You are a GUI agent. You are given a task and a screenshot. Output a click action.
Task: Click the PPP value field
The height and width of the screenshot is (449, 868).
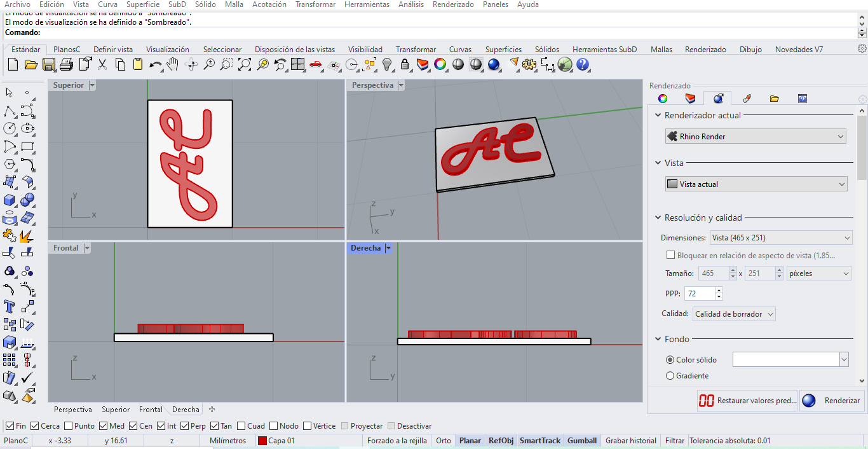click(700, 294)
